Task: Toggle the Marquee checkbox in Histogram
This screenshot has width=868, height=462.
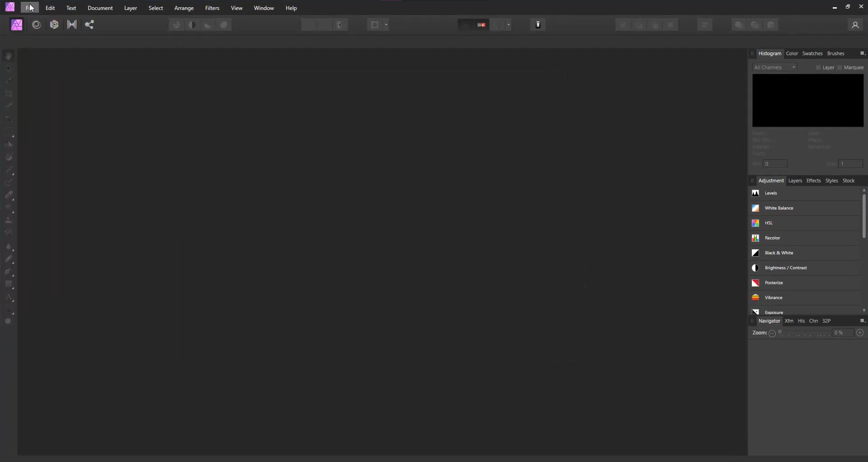Action: (x=840, y=67)
